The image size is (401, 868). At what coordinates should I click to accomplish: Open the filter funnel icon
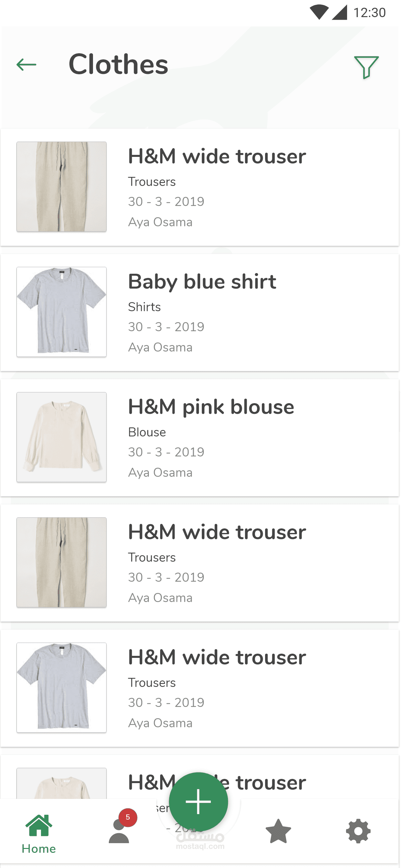pyautogui.click(x=366, y=67)
